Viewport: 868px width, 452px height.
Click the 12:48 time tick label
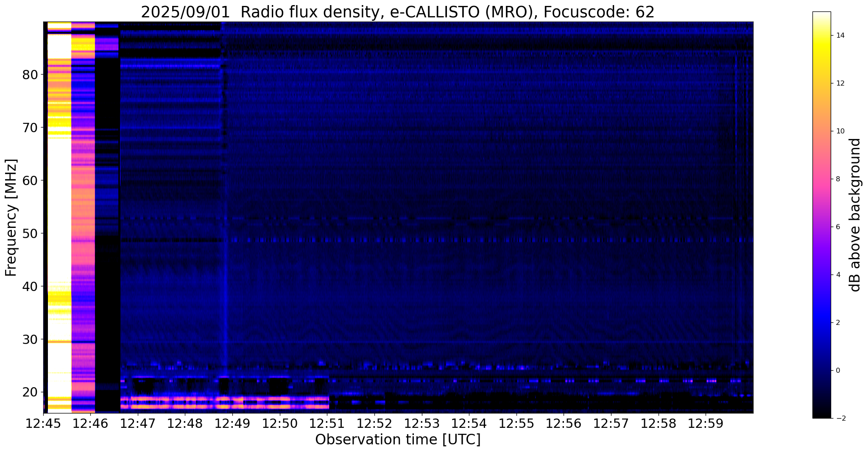pyautogui.click(x=185, y=424)
